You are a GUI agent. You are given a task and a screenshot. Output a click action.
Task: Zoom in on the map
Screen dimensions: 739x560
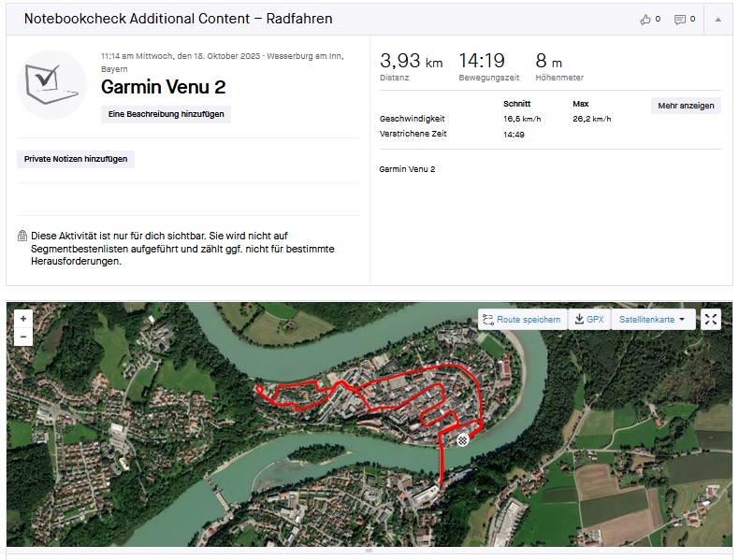pos(23,319)
